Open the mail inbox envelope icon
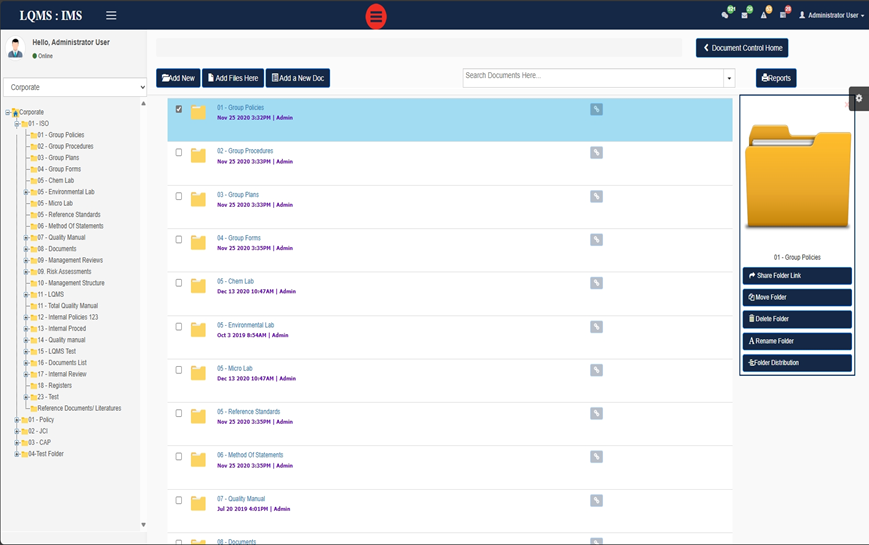Viewport: 869px width, 545px height. (744, 15)
